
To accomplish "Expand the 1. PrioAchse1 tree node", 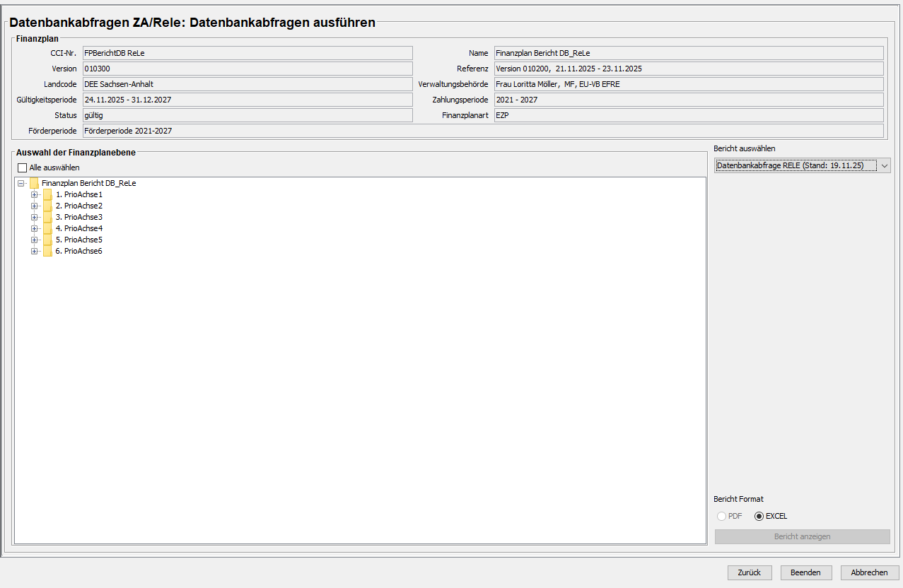I will (x=34, y=195).
